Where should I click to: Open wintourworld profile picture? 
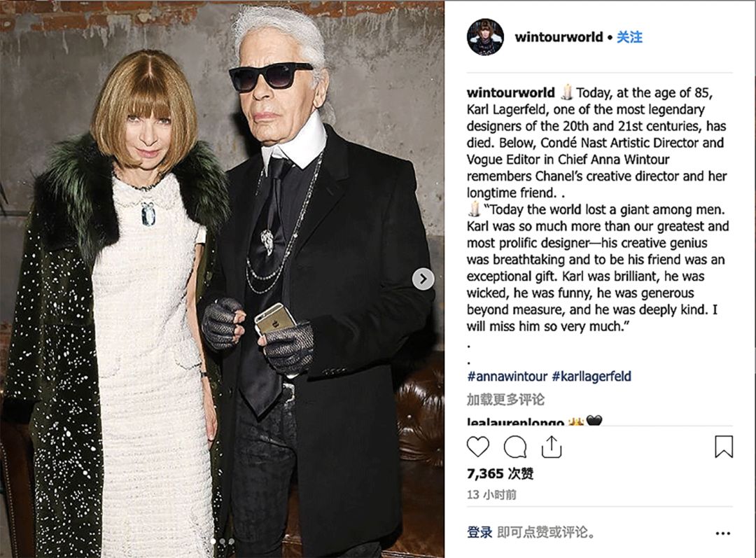pos(485,38)
